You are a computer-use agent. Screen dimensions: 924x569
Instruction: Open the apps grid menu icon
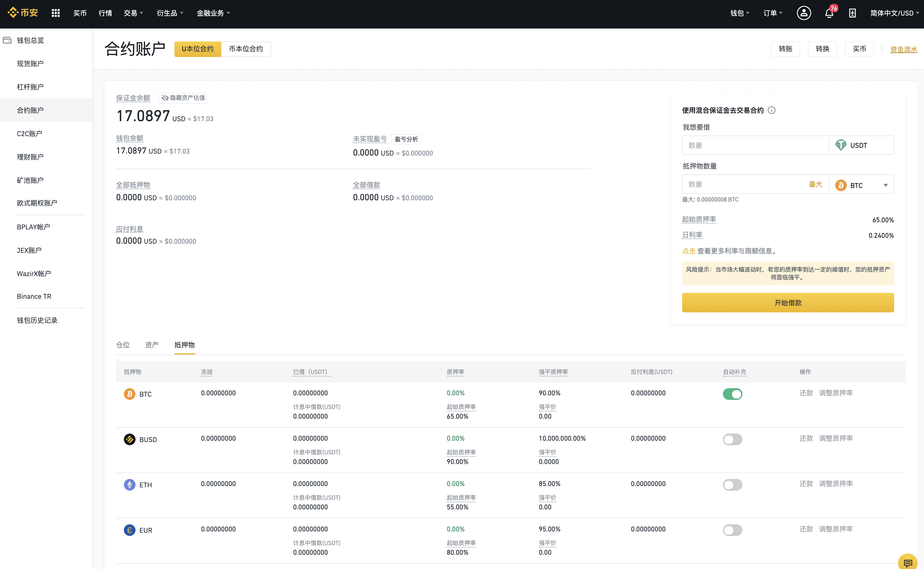[56, 13]
